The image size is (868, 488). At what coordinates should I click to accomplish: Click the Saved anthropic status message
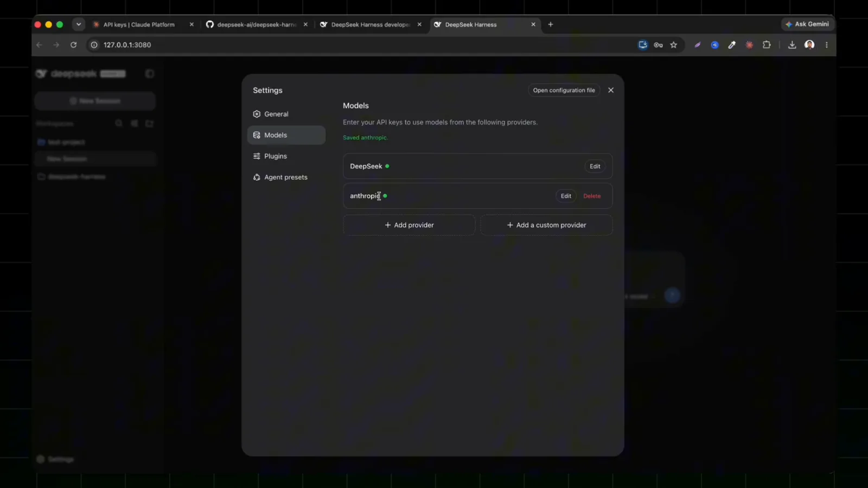click(x=365, y=138)
